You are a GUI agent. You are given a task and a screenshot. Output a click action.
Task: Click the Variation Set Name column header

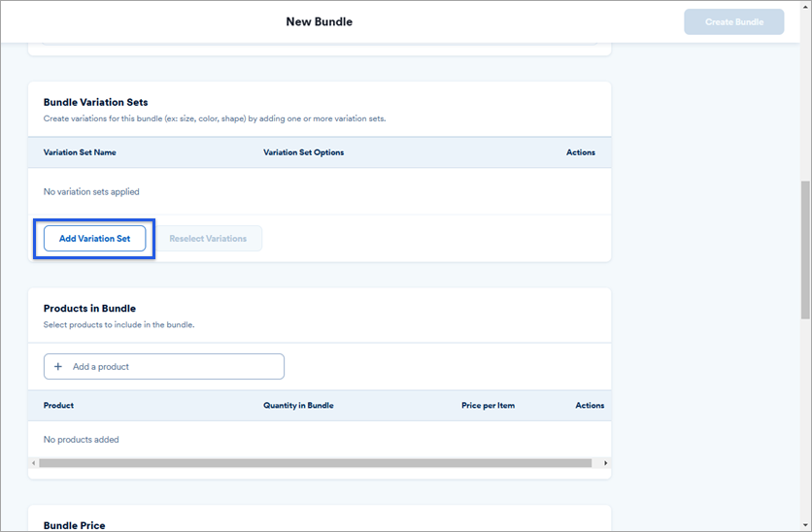[x=80, y=152]
